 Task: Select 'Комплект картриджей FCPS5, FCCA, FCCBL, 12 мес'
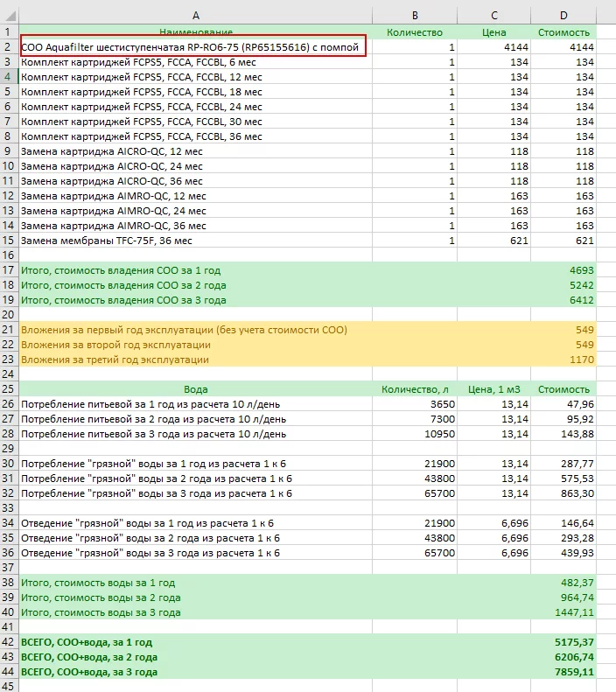coord(195,77)
